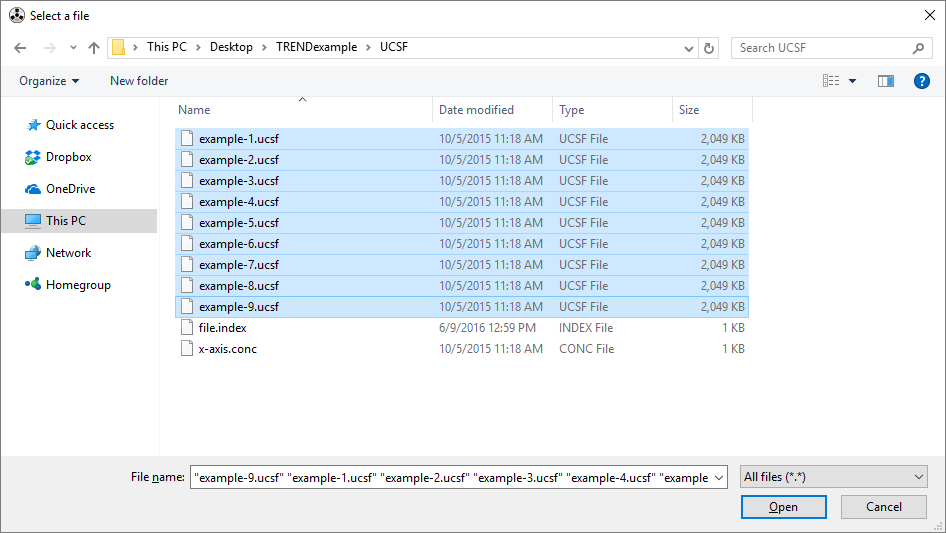Click the search magnifier icon
The image size is (946, 533).
point(918,48)
